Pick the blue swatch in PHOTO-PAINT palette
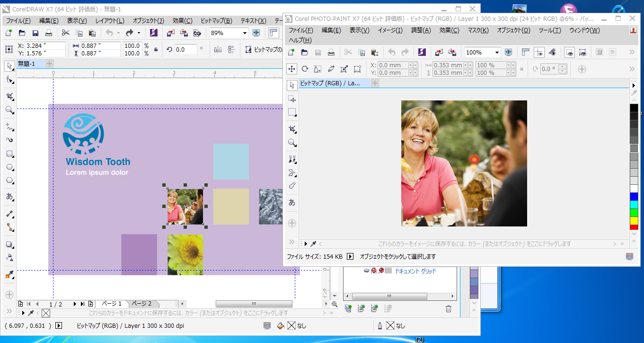Screen dimensions: 644x343 tap(634, 196)
